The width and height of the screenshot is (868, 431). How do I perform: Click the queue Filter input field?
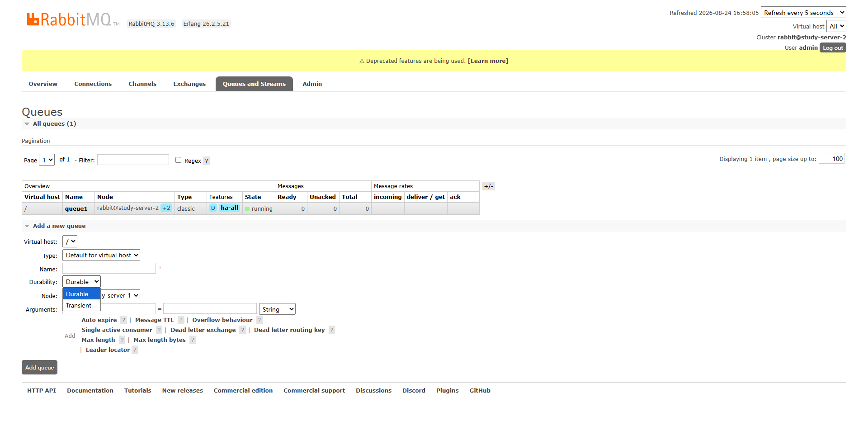pos(133,160)
